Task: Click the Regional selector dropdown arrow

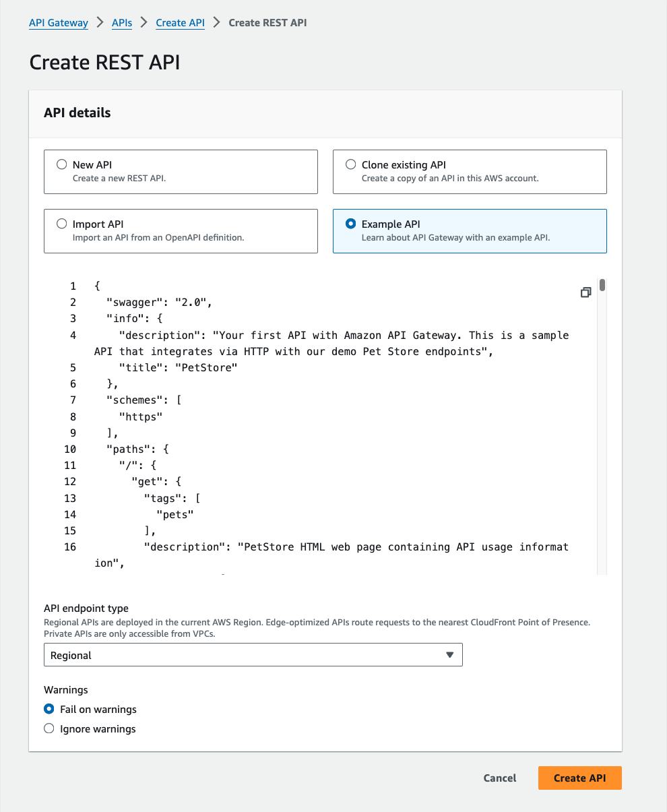Action: 449,654
